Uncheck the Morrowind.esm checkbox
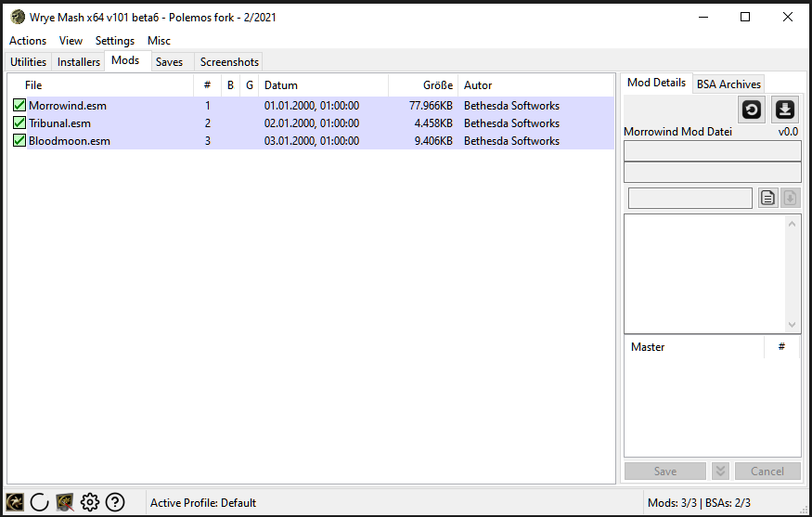Viewport: 812px width, 517px height. (19, 106)
